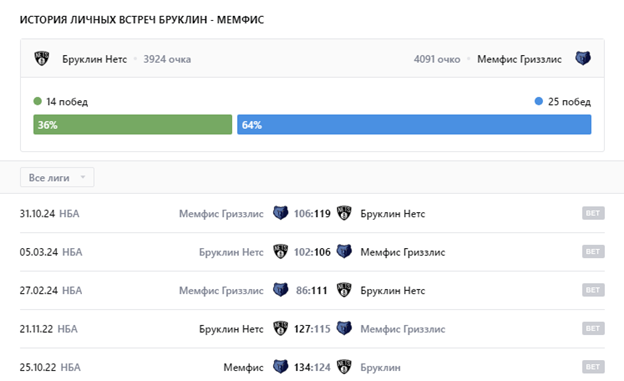Viewport: 624px width, 381px height.
Task: Open the 134:124 match score
Action: click(x=312, y=367)
